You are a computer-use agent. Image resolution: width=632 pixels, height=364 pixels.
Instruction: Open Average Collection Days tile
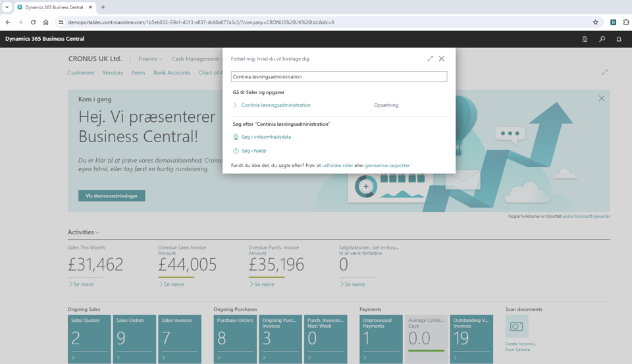(x=426, y=339)
